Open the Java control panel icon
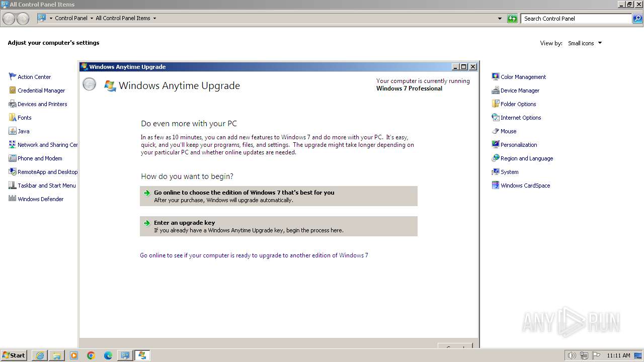This screenshot has width=644, height=362. coord(13,131)
